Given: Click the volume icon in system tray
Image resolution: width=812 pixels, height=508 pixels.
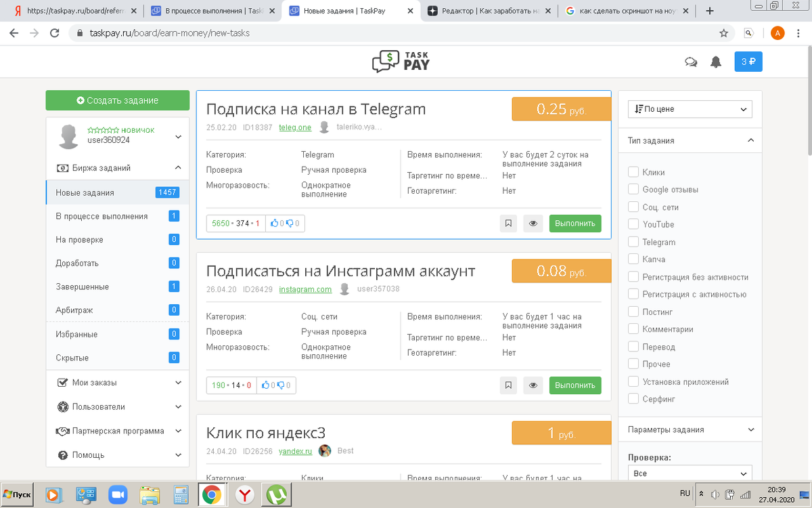Looking at the screenshot, I should pyautogui.click(x=715, y=494).
